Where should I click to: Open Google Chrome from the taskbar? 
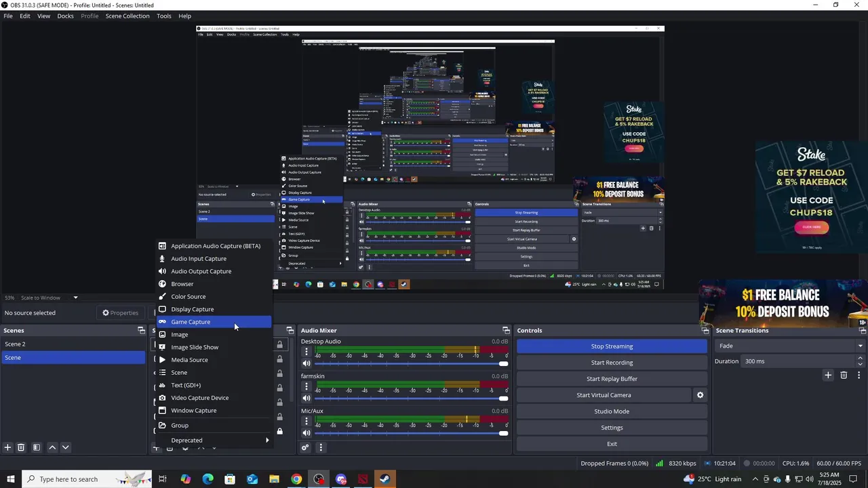[x=296, y=479]
